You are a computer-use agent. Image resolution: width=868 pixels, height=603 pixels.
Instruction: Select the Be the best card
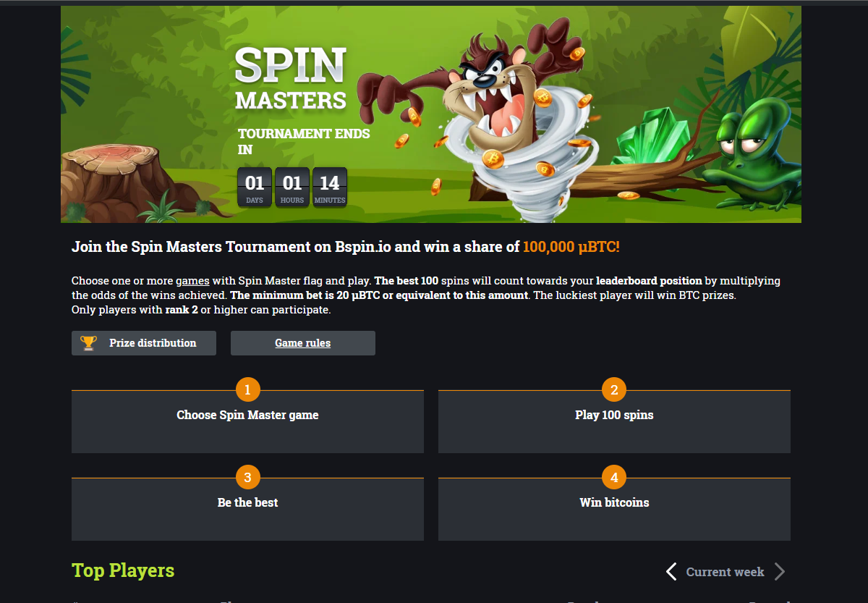click(x=247, y=509)
